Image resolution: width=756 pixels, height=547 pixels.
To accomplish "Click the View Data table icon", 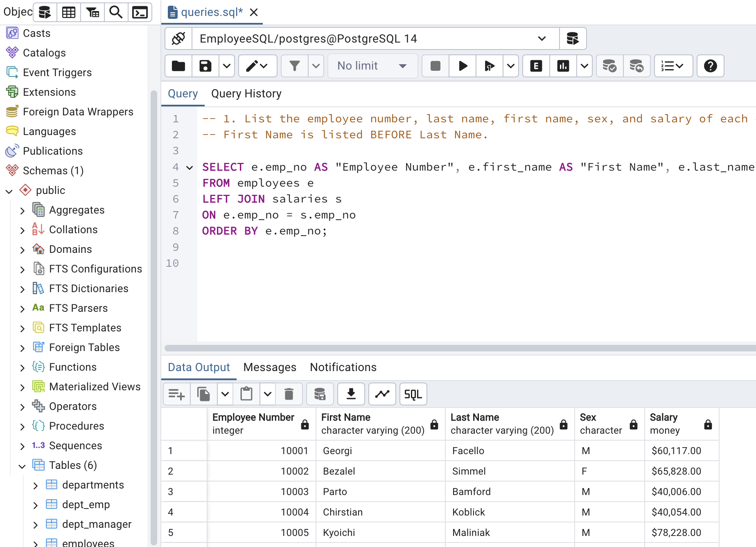I will click(x=68, y=12).
